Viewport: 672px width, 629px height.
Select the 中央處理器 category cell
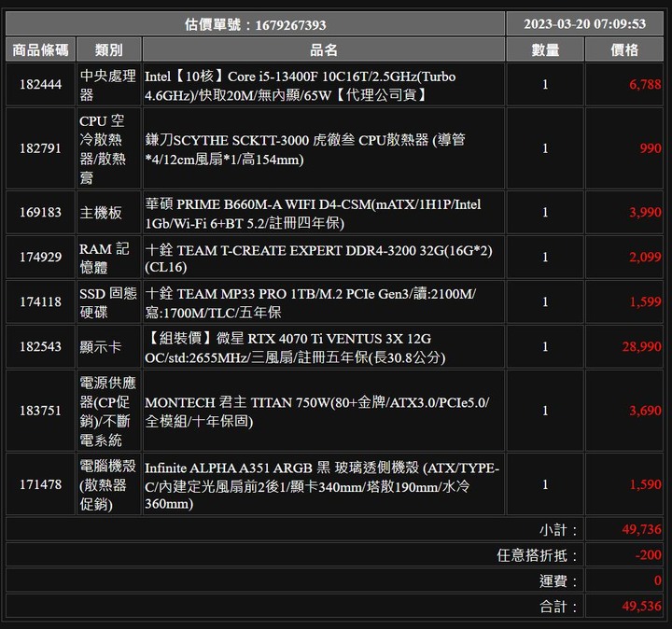click(x=107, y=85)
